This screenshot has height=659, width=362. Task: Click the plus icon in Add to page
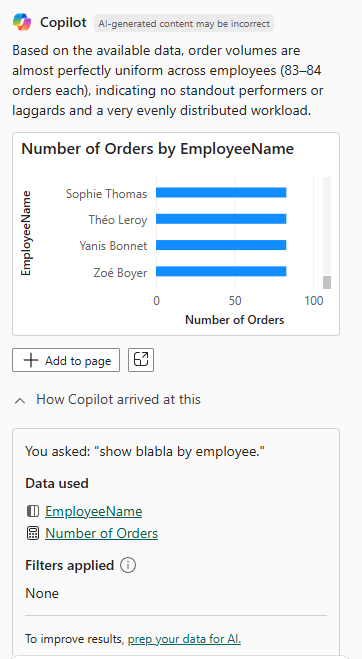tap(31, 361)
